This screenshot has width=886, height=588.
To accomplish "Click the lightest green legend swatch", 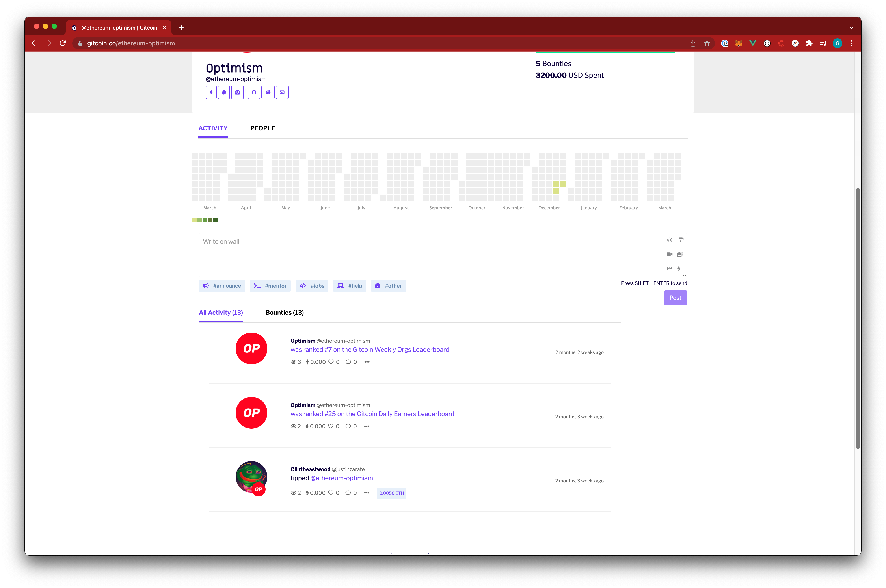I will point(194,220).
